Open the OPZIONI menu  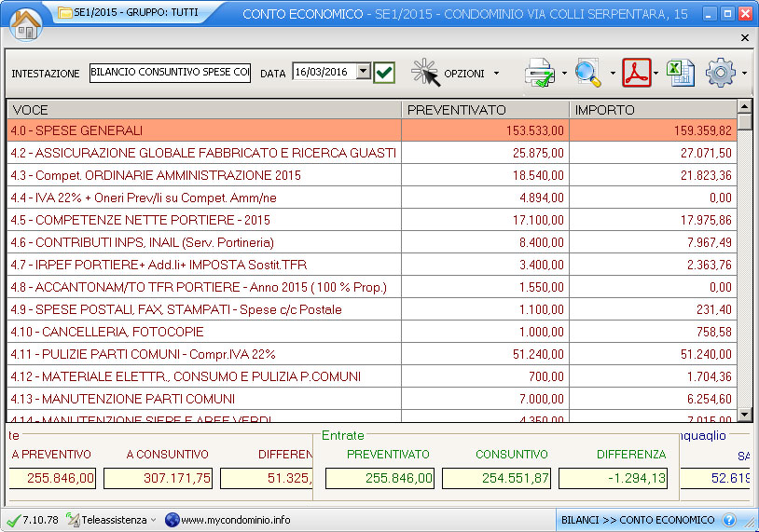(471, 74)
